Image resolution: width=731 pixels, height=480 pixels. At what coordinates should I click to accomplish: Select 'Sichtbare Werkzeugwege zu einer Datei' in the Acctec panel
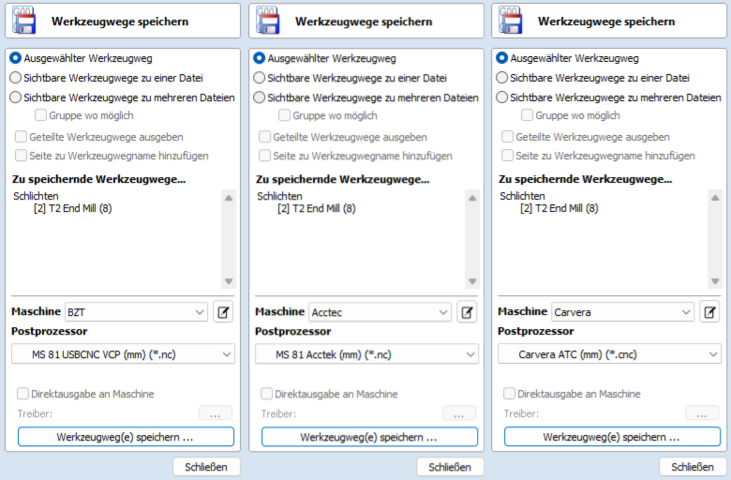pyautogui.click(x=259, y=78)
